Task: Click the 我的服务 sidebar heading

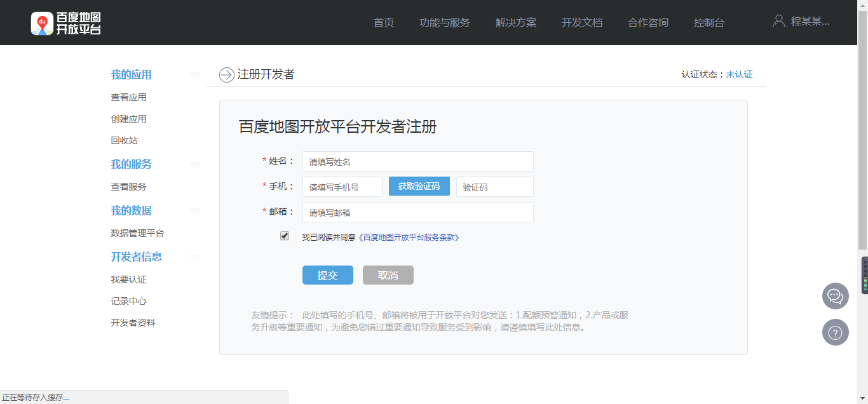Action: click(x=132, y=164)
